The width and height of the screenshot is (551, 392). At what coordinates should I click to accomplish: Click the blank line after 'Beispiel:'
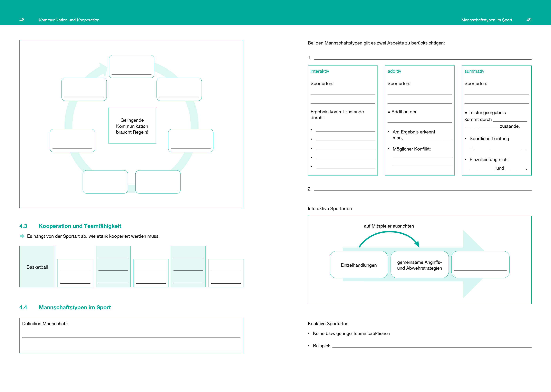tap(432, 347)
